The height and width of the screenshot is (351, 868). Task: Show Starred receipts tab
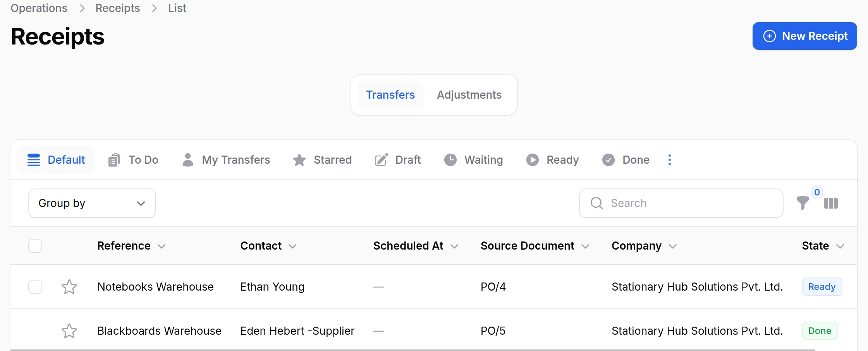(x=322, y=160)
